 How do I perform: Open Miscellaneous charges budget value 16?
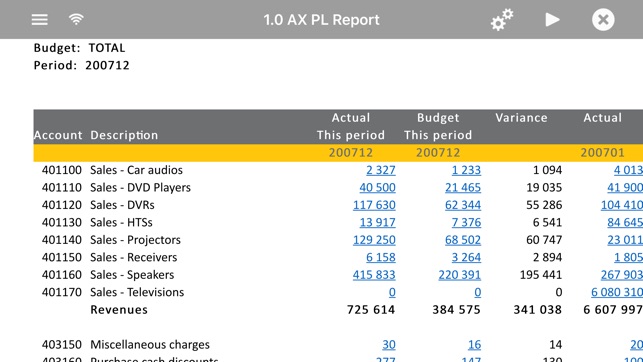[x=474, y=344]
